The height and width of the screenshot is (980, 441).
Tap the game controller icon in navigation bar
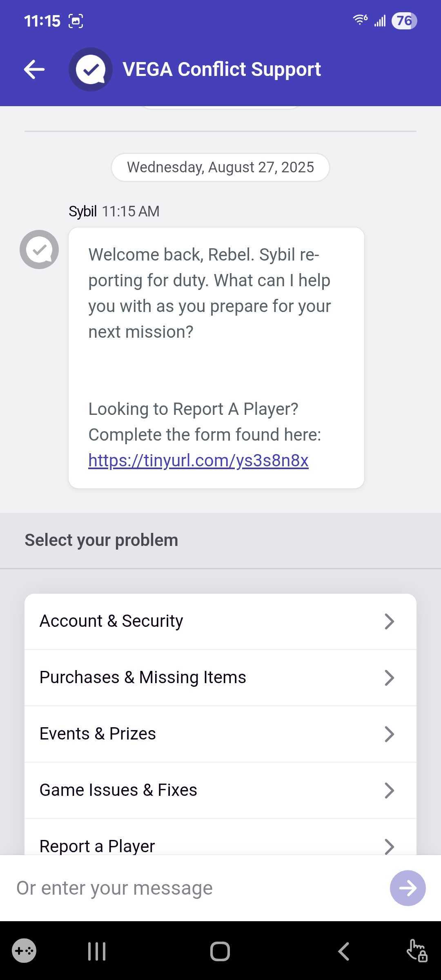click(24, 951)
